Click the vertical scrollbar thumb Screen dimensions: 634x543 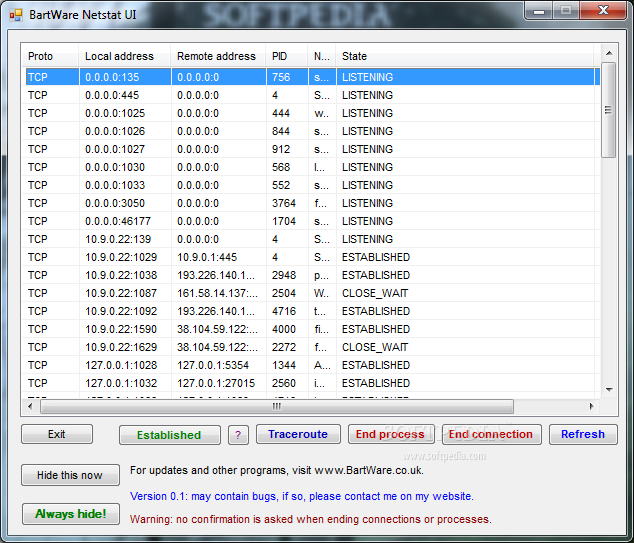pos(609,110)
